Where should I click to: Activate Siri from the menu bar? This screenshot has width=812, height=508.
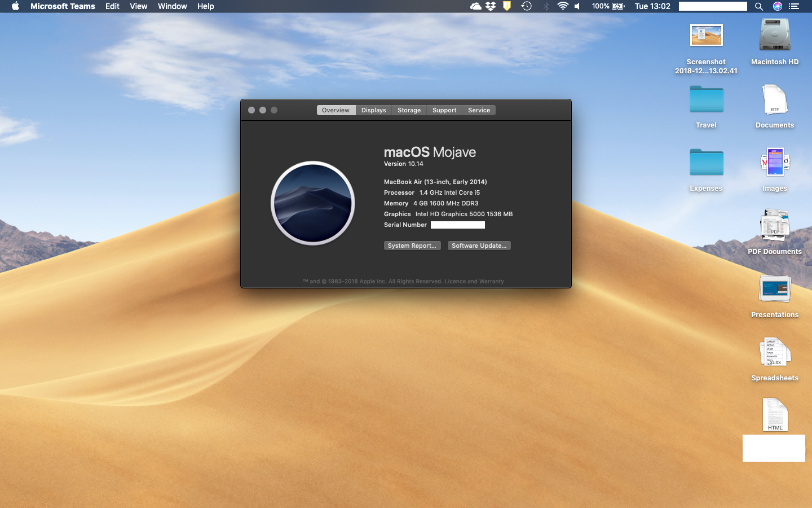[x=777, y=6]
